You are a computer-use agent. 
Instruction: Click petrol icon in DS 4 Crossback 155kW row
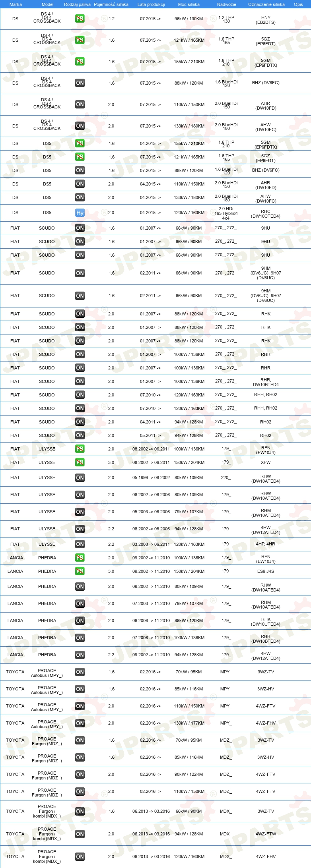coord(80,62)
